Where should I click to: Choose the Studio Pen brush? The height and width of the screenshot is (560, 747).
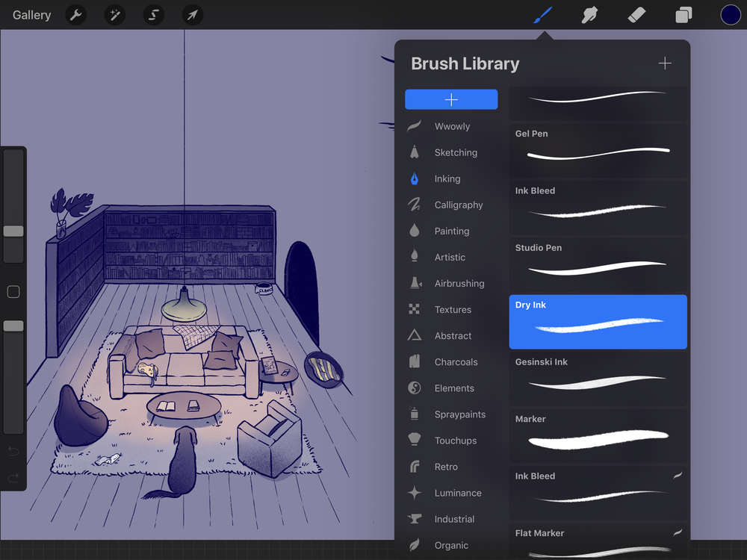click(598, 265)
